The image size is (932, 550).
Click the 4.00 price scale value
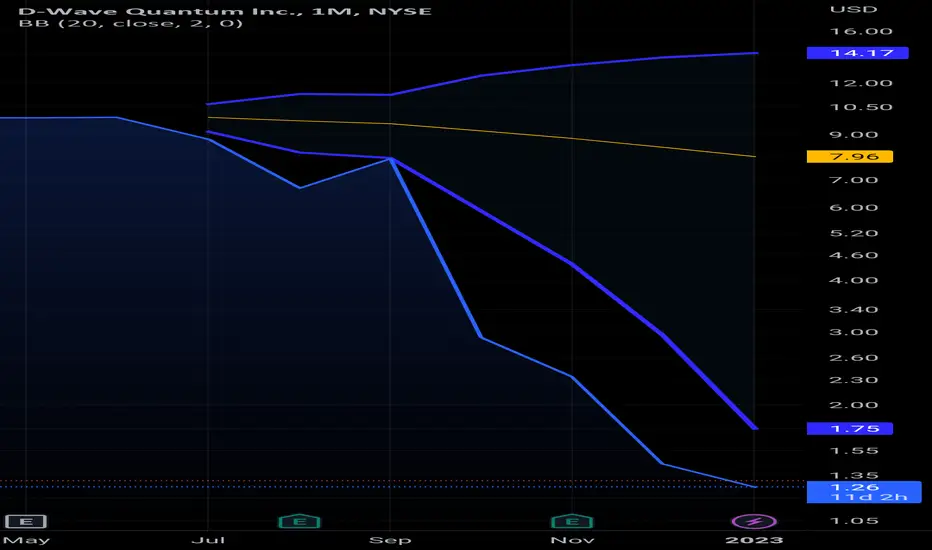point(854,280)
